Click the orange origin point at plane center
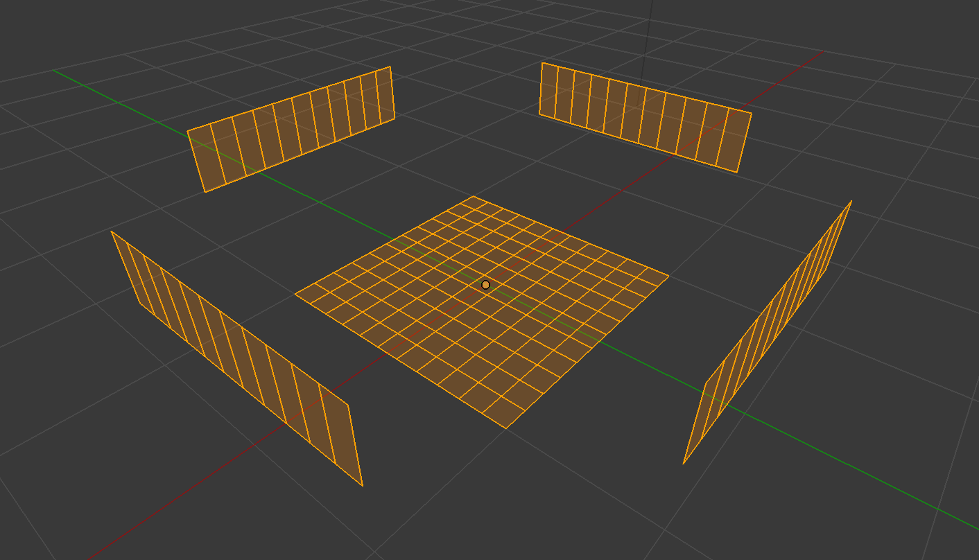 (x=485, y=285)
